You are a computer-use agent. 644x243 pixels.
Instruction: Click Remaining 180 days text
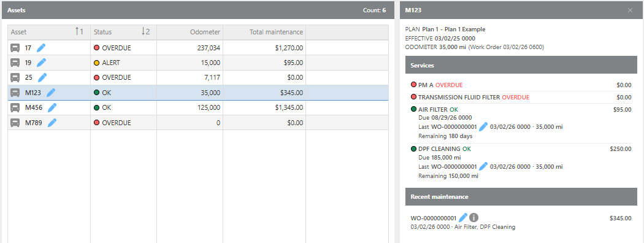(445, 136)
